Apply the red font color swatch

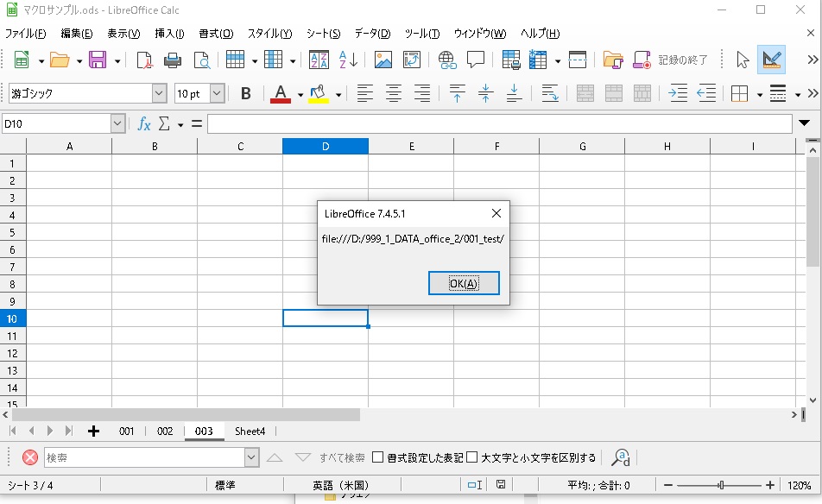[x=281, y=94]
